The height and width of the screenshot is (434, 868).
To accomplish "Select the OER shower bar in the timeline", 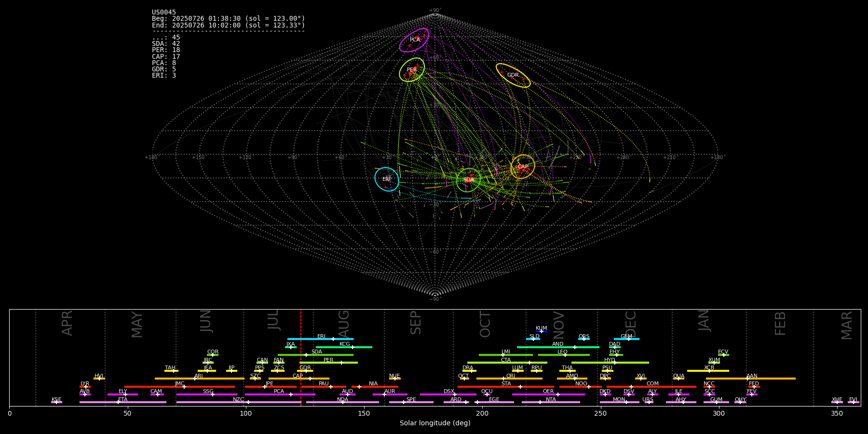I will (548, 394).
